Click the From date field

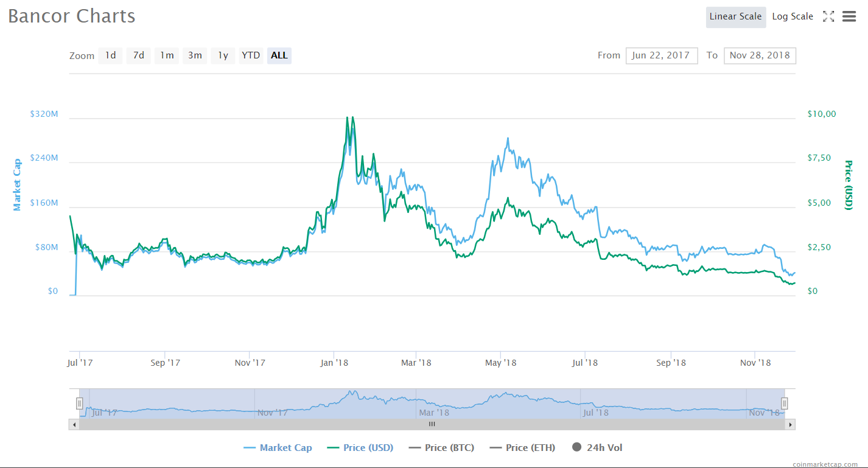662,55
